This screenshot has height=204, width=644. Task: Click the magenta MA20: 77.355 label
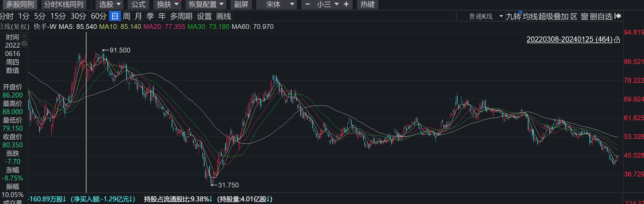click(164, 27)
